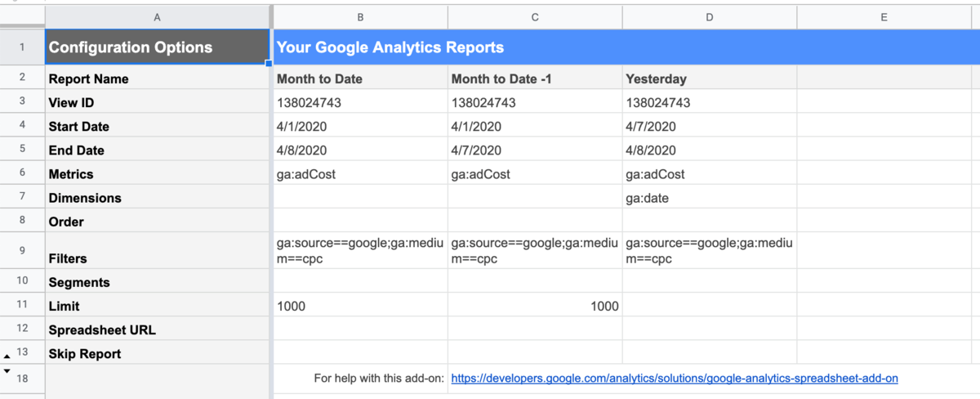Select the Order label cell
The image size is (980, 399).
(157, 221)
